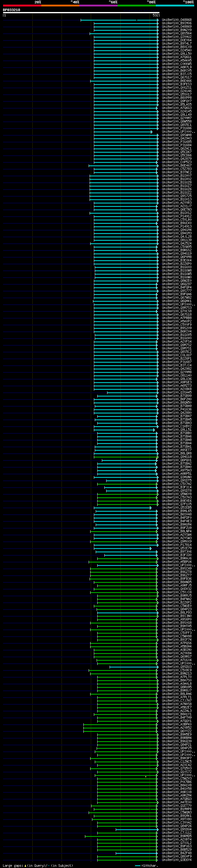Select the label UniRef100_A4TE00
This screenshot has width=197, height=868.
(x=177, y=803)
